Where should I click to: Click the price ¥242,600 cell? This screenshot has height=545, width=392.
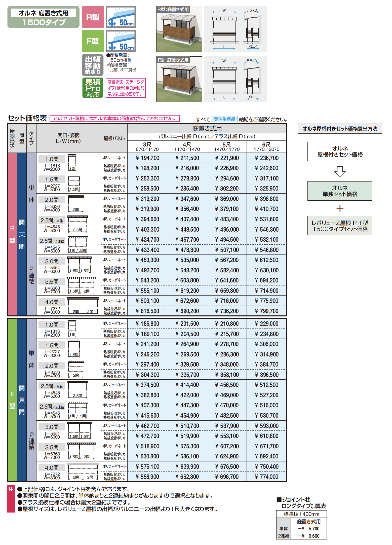266,168
